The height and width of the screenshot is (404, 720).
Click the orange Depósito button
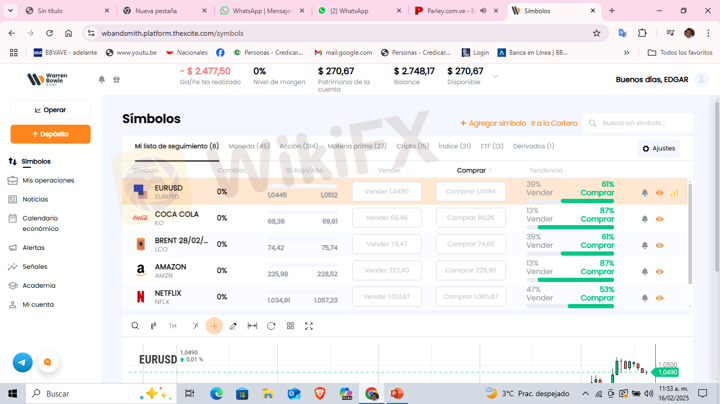(51, 134)
